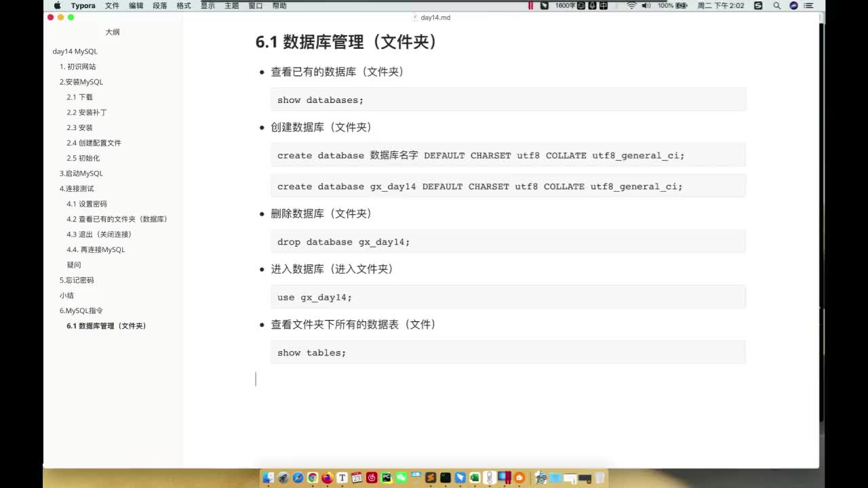Open orange home icon app in Dock
Image resolution: width=868 pixels, height=488 pixels.
(x=519, y=477)
